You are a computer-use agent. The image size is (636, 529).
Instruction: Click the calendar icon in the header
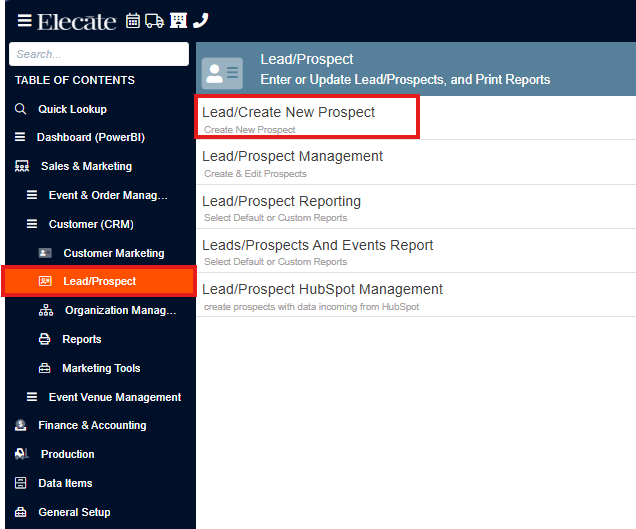133,21
